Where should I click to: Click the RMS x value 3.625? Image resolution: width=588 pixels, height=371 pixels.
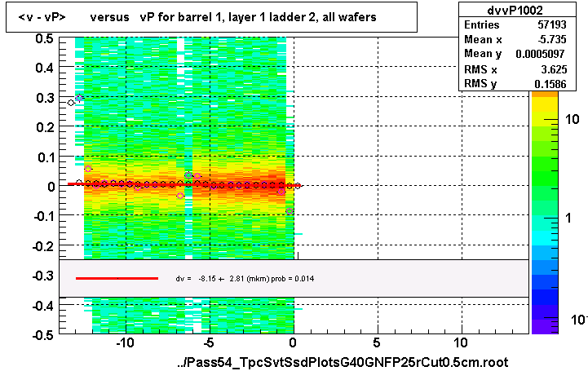pyautogui.click(x=554, y=69)
